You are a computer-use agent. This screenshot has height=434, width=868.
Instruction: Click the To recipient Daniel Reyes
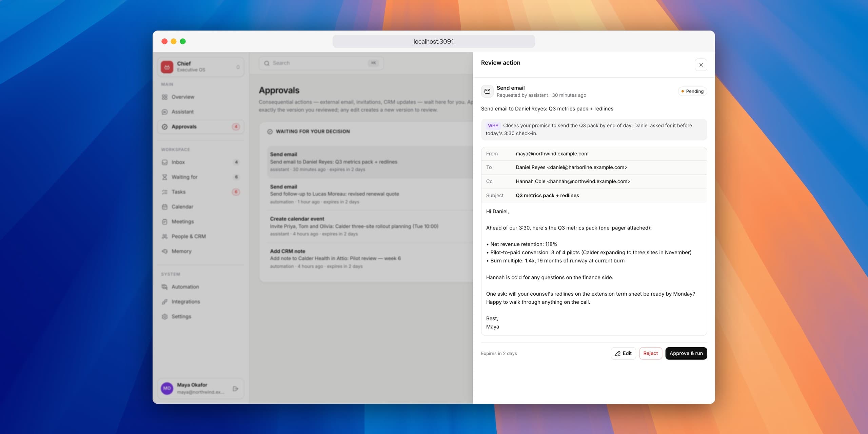coord(571,167)
